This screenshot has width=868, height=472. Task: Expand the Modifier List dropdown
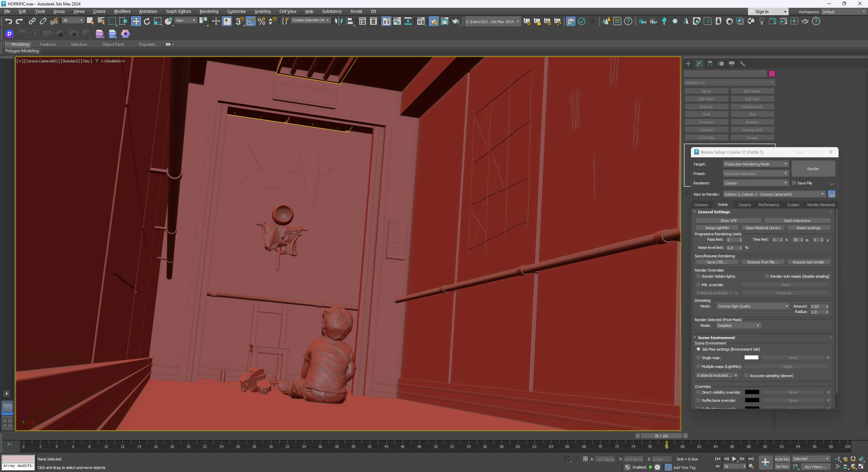point(729,83)
